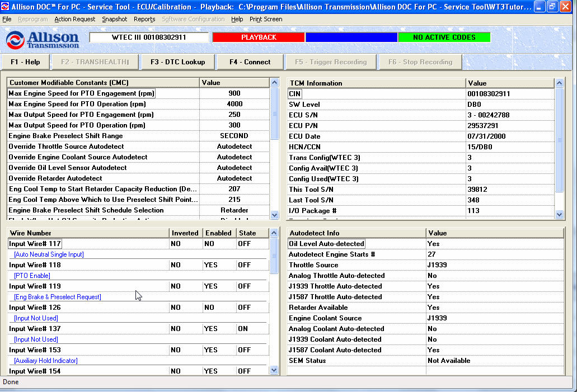577x392 pixels.
Task: Select the SW Level row
Action: (x=421, y=105)
